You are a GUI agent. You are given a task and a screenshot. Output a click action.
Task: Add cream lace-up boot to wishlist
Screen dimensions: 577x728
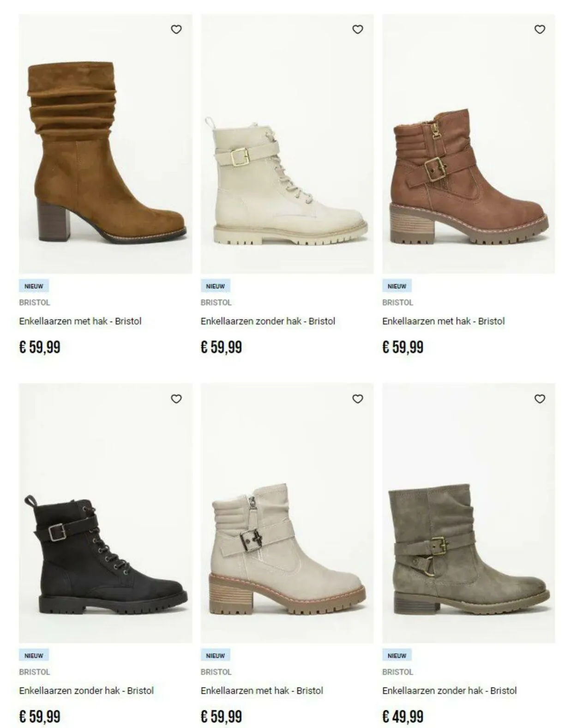(x=358, y=29)
